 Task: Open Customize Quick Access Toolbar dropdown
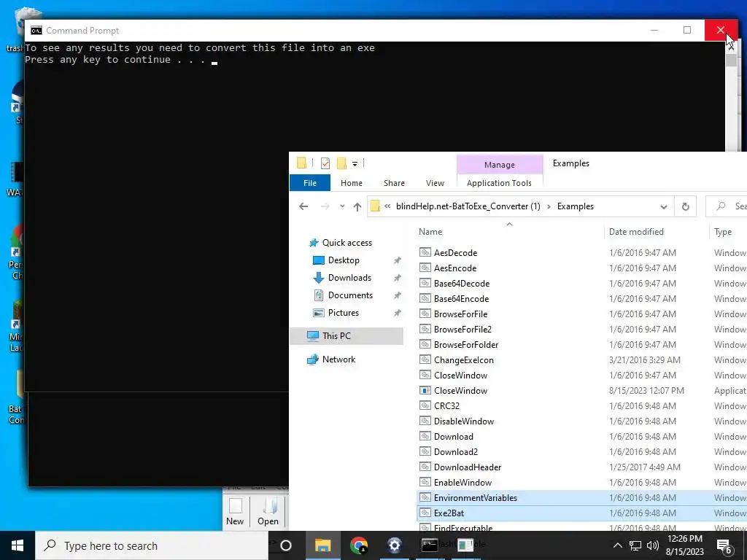click(x=355, y=164)
